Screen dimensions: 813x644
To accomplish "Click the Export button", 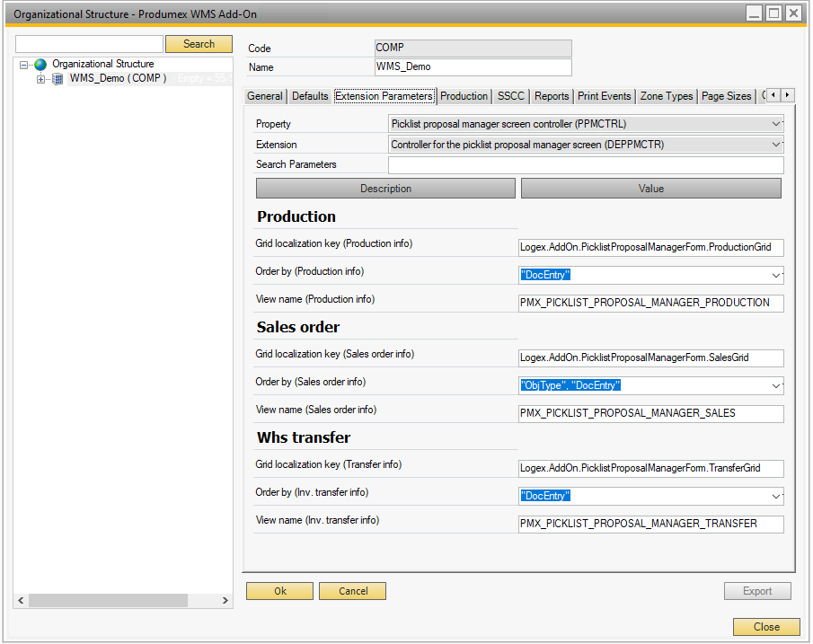I will 757,591.
